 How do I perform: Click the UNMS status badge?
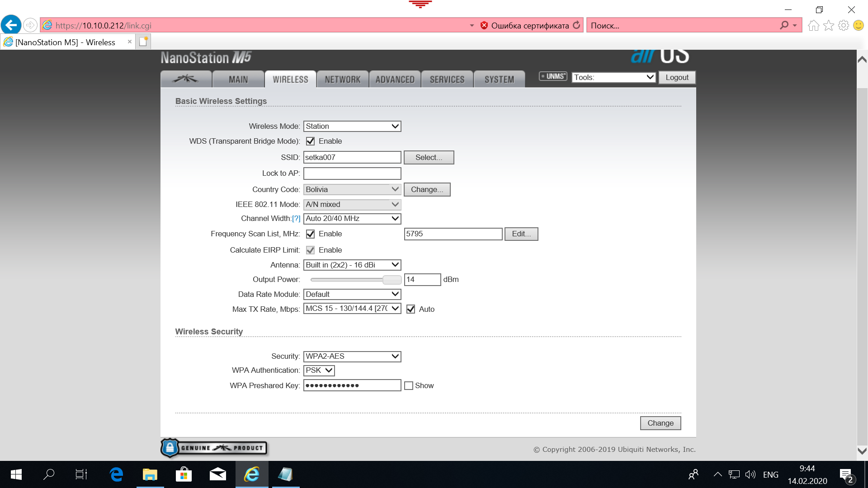553,76
